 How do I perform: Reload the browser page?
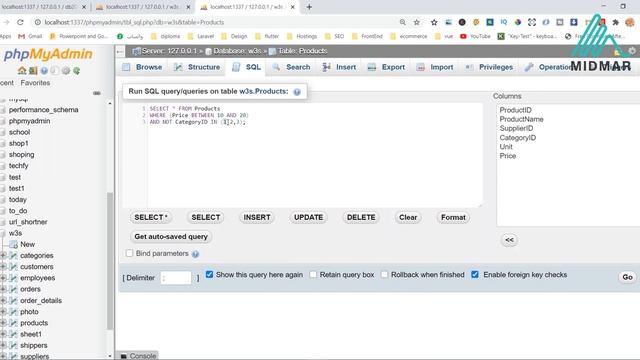pyautogui.click(x=20, y=22)
